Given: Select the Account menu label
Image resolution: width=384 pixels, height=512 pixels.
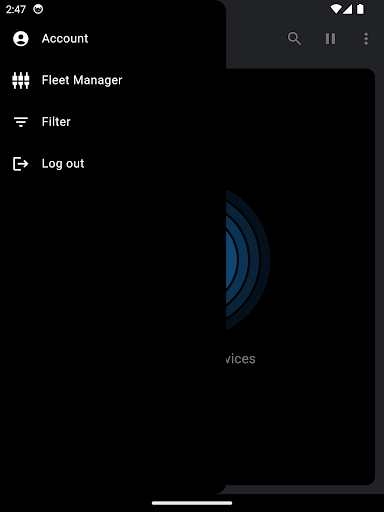Looking at the screenshot, I should 65,39.
